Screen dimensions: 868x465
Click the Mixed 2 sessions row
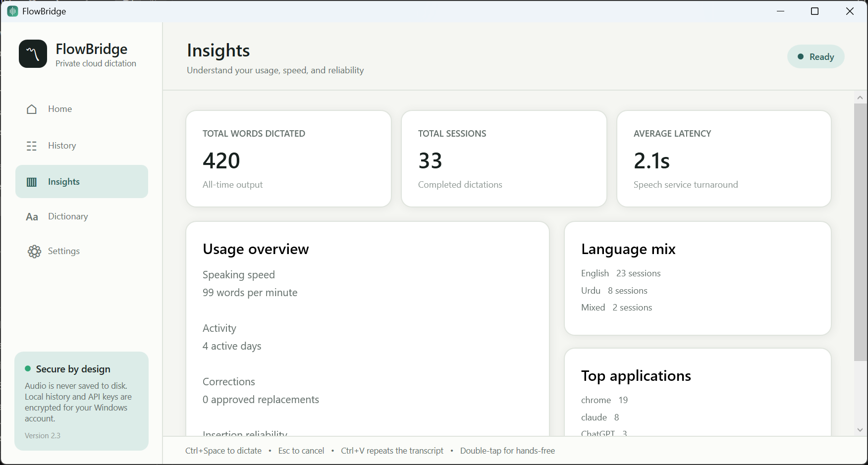pos(616,308)
